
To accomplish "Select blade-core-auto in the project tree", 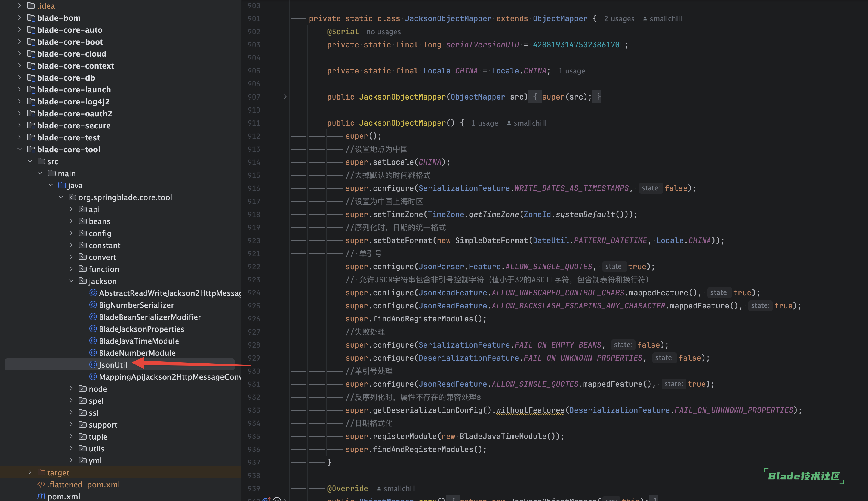I will click(70, 30).
